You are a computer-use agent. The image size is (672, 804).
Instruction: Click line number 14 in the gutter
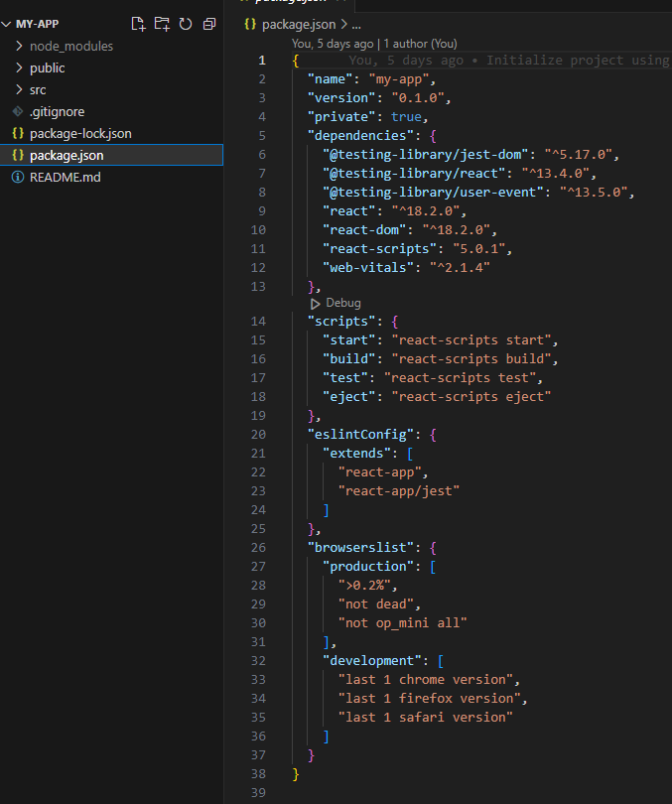pyautogui.click(x=258, y=322)
